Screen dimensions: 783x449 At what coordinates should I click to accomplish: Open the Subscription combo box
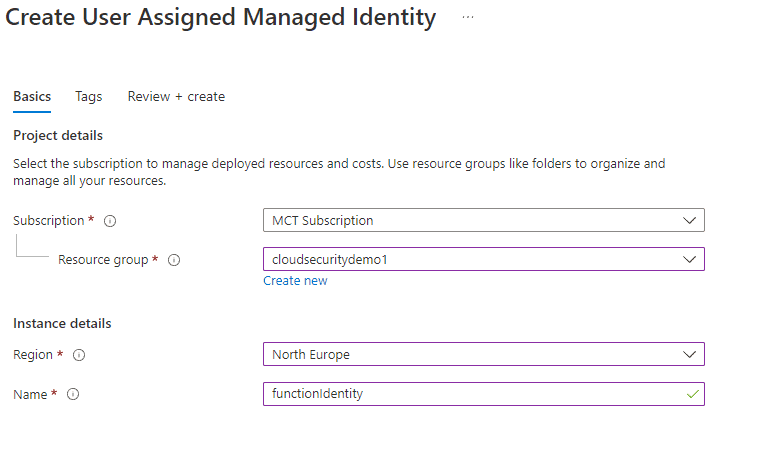483,220
